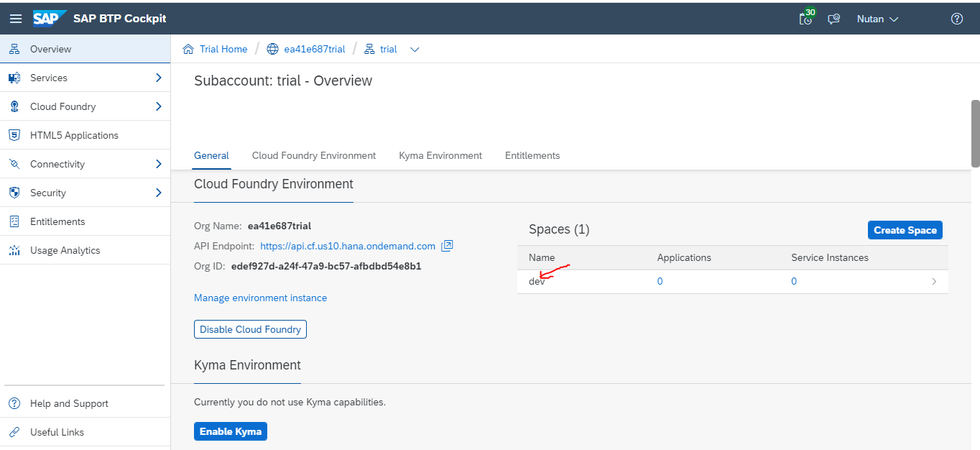Open API endpoint in new window icon

[447, 246]
